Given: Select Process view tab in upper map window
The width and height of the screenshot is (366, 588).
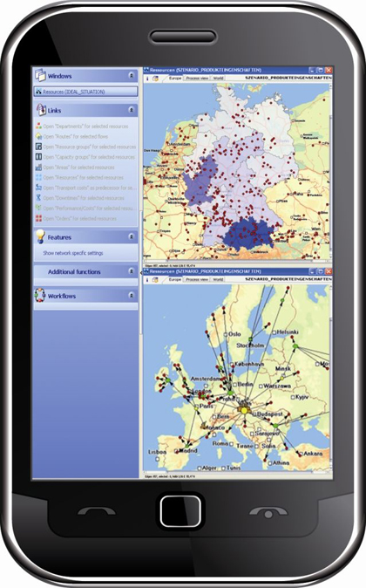Looking at the screenshot, I should [x=197, y=79].
